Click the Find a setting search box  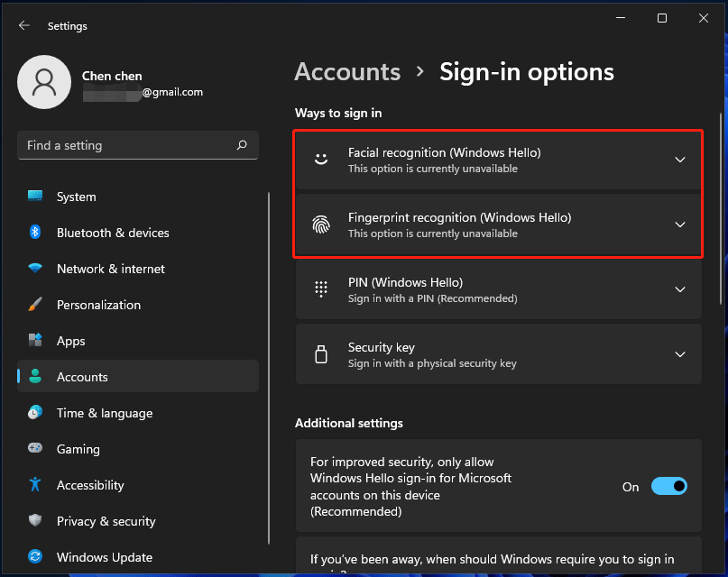click(138, 145)
